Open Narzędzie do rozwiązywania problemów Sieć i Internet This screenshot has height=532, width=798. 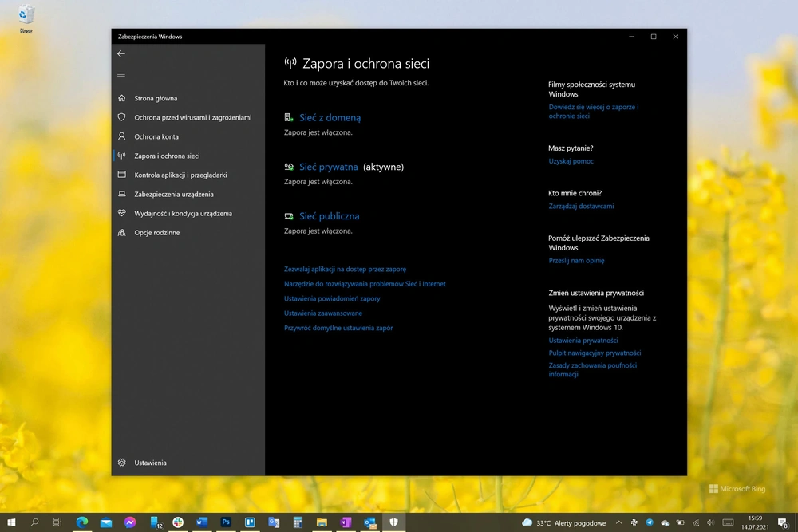click(365, 284)
